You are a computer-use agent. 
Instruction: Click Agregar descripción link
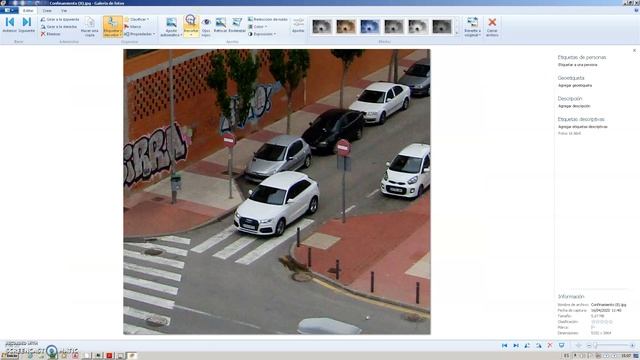pyautogui.click(x=574, y=106)
